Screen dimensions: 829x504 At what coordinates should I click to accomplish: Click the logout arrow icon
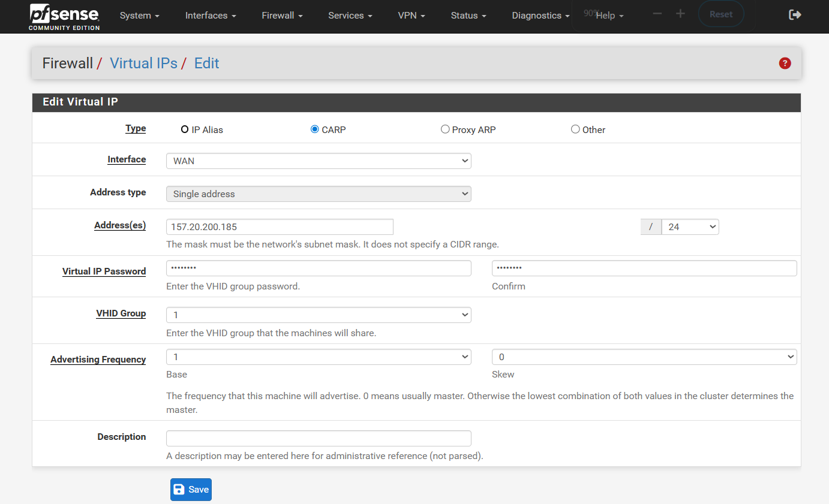(795, 15)
